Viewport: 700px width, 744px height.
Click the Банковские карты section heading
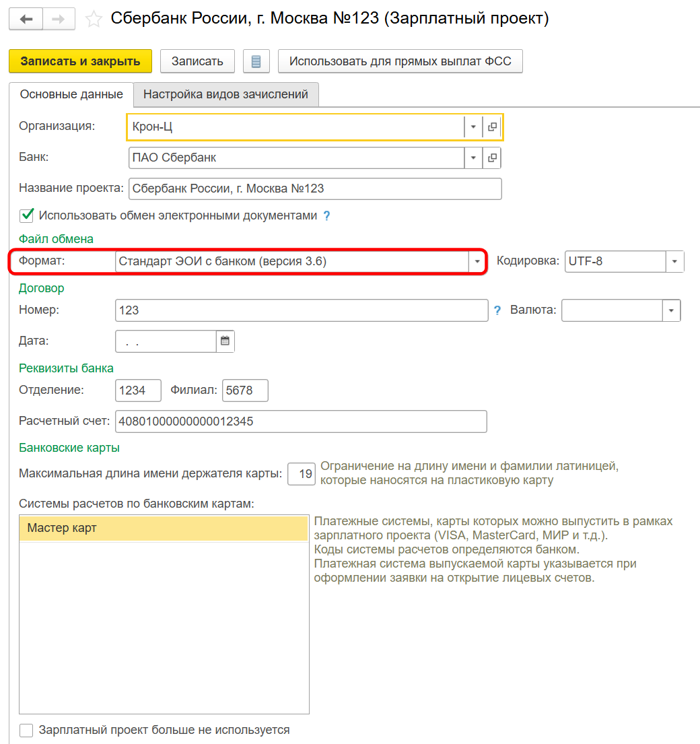click(69, 448)
